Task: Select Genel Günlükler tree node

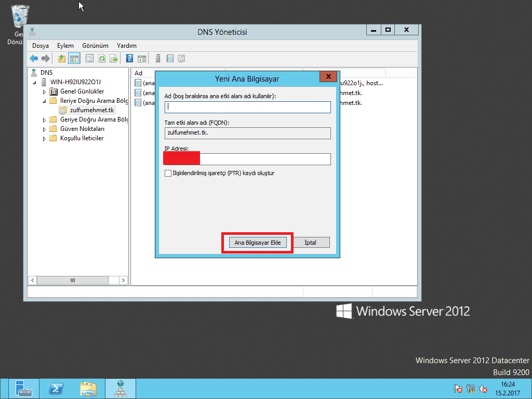Action: pyautogui.click(x=82, y=91)
